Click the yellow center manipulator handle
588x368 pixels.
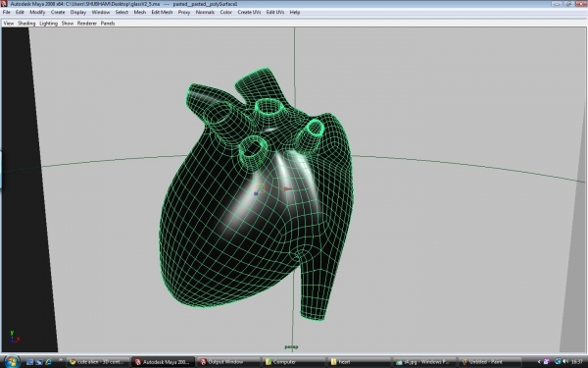(x=260, y=187)
